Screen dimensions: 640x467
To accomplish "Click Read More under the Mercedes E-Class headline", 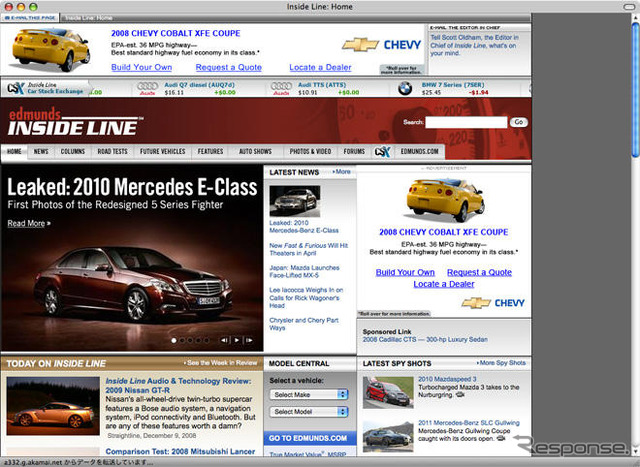I will point(29,223).
